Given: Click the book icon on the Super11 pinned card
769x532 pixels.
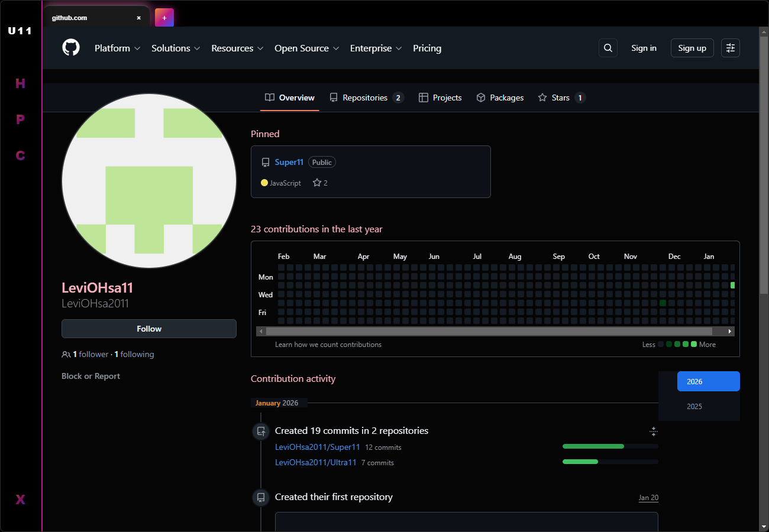Looking at the screenshot, I should [266, 161].
